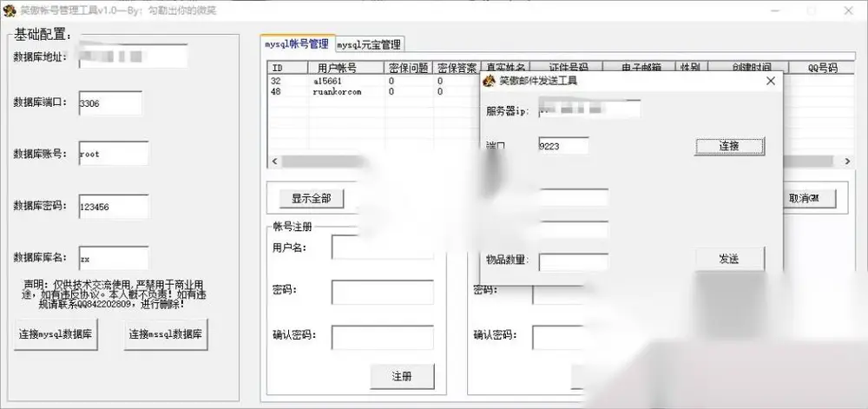This screenshot has height=409, width=868.
Task: Focus the 数据库账号 field showing root
Action: click(x=114, y=154)
